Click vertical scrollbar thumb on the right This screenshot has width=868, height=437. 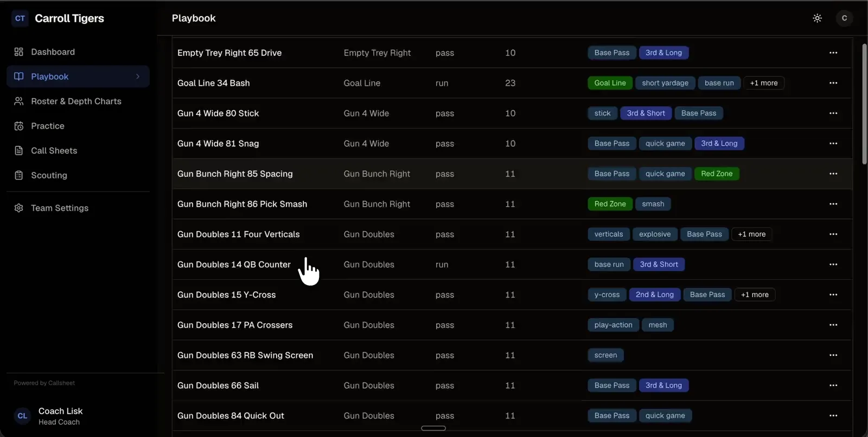864,104
